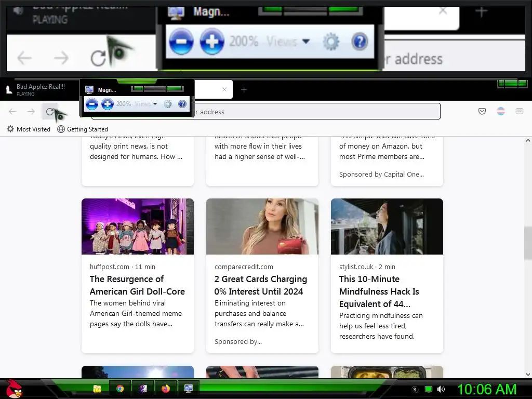Open 2 Great Cards Charging 0% Interest article
Image resolution: width=532 pixels, height=399 pixels.
[x=261, y=285]
